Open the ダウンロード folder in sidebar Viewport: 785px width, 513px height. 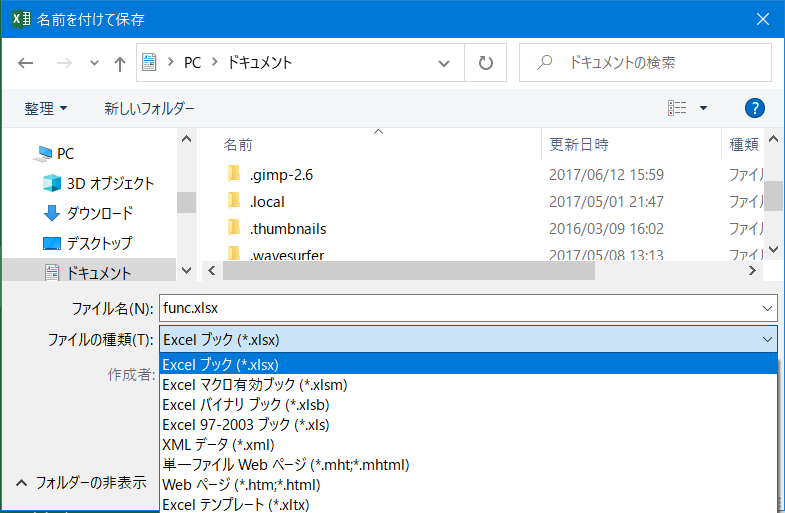click(99, 213)
